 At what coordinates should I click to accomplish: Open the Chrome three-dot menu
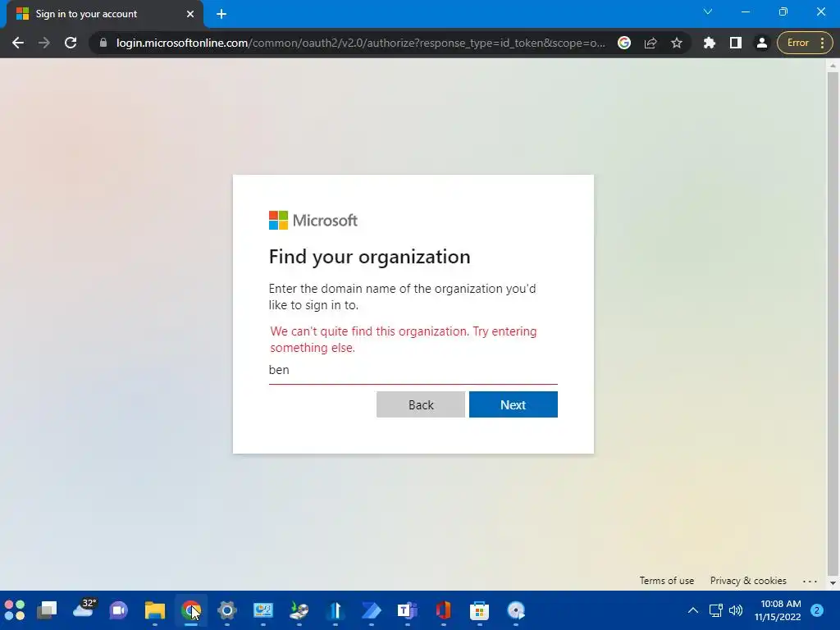tap(822, 43)
